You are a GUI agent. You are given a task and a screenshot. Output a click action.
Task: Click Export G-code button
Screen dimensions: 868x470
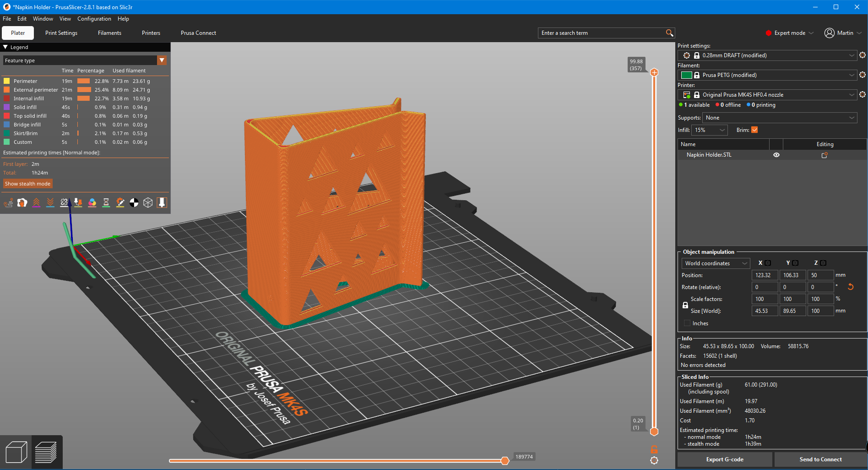(725, 459)
